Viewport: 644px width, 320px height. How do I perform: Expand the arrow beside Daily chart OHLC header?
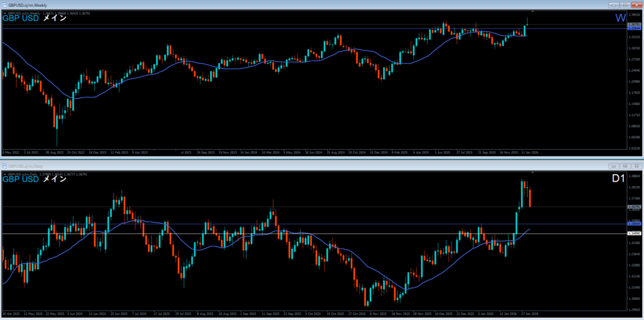(x=5, y=174)
